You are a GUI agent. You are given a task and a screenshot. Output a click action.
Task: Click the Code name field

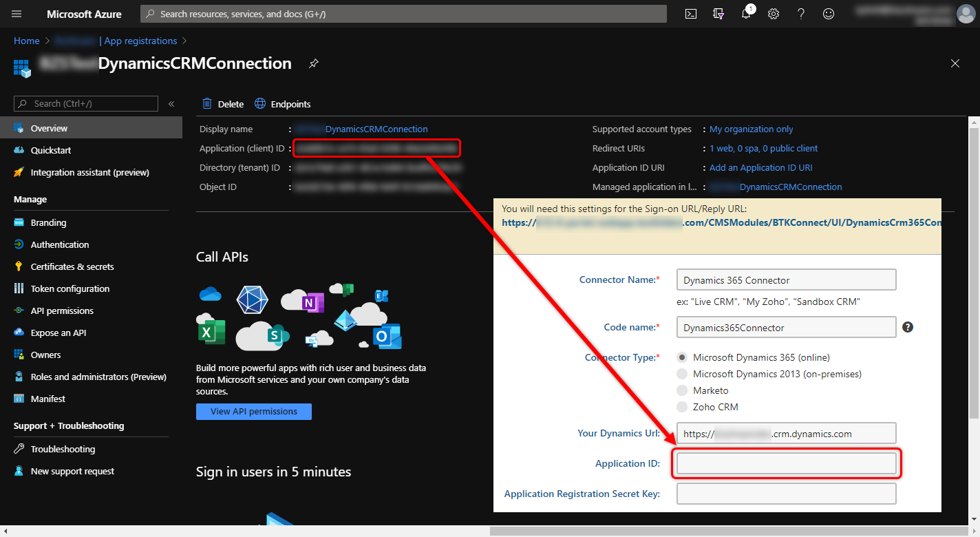coord(787,327)
